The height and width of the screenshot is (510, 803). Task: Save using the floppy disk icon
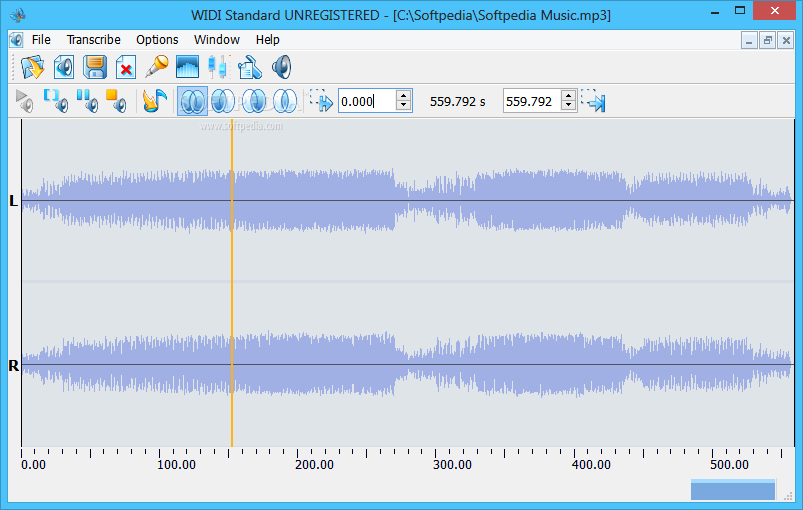[x=95, y=67]
